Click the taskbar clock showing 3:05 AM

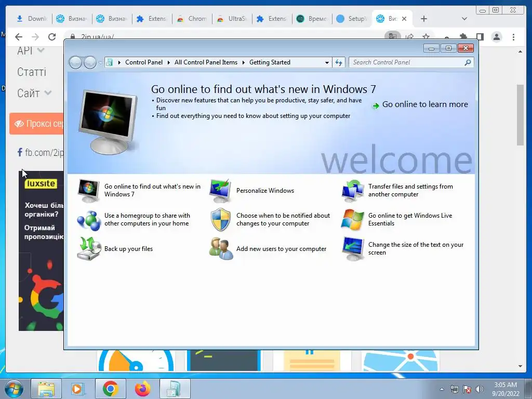506,389
